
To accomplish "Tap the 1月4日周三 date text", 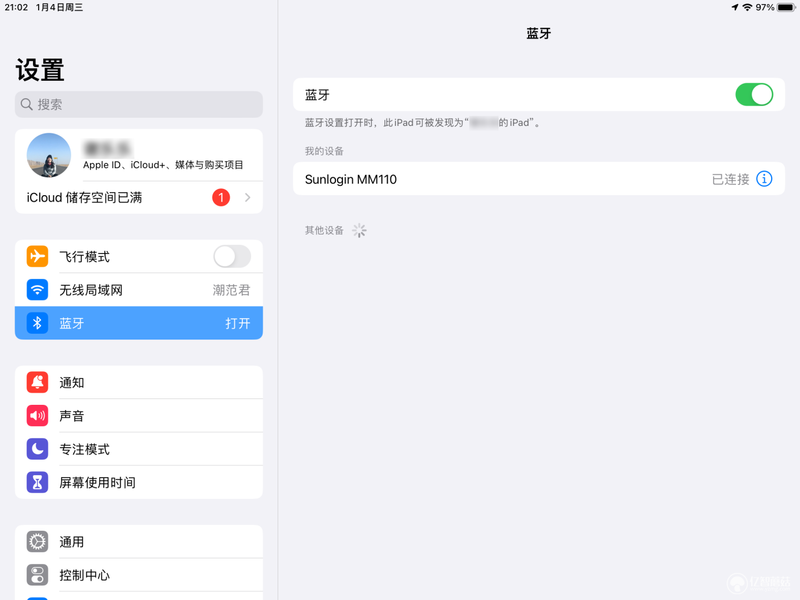I will pos(59,7).
